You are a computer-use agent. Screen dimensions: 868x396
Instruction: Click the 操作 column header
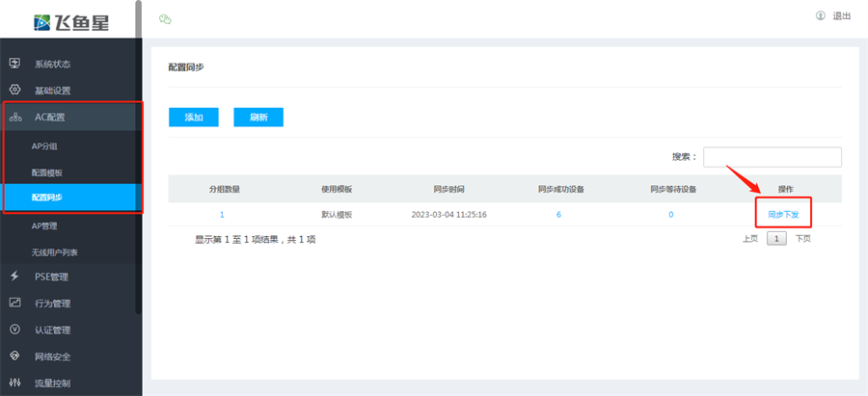pos(785,189)
